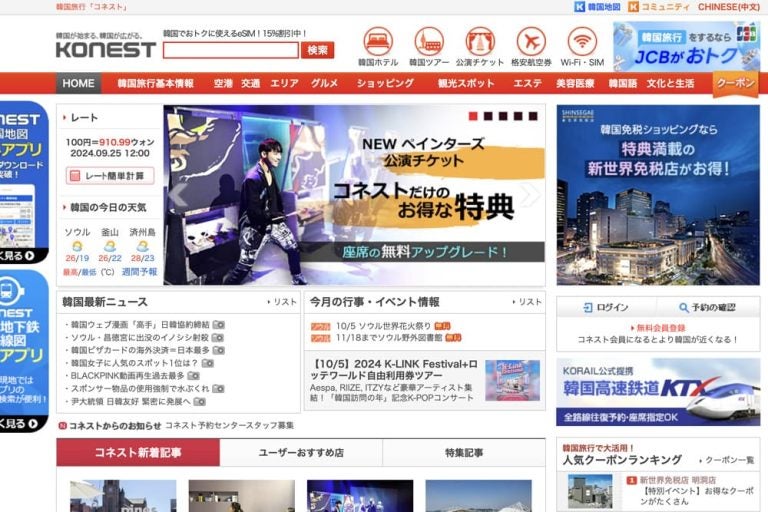Go to next slide with right arrow

(x=529, y=195)
